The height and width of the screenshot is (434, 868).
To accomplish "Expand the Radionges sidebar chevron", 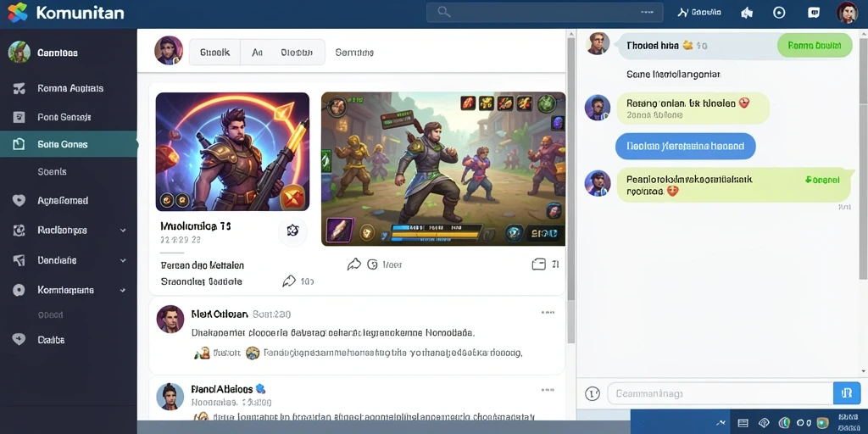I will 123,231.
